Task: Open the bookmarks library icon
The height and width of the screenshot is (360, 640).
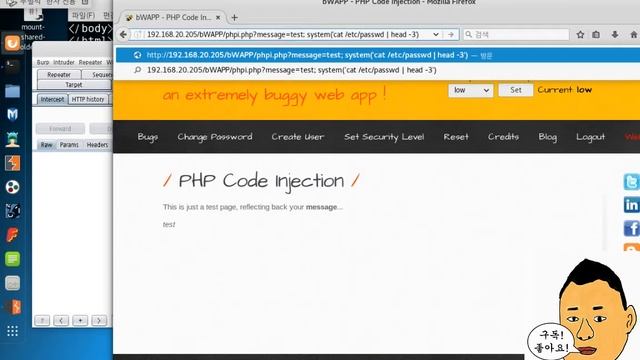Action: tap(596, 35)
